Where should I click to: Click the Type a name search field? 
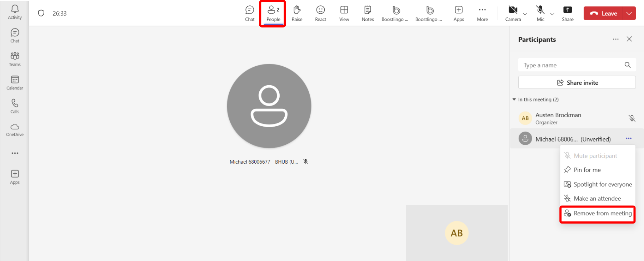click(571, 65)
